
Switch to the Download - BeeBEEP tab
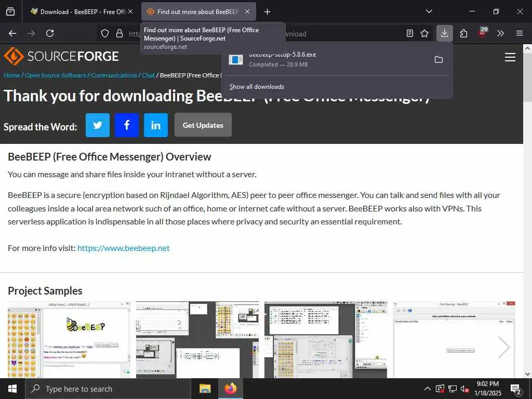point(82,11)
